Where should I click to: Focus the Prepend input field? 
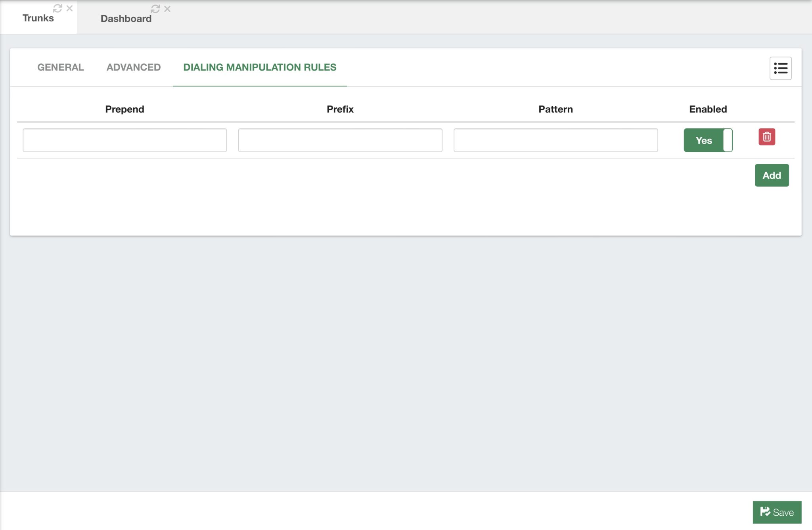[124, 140]
